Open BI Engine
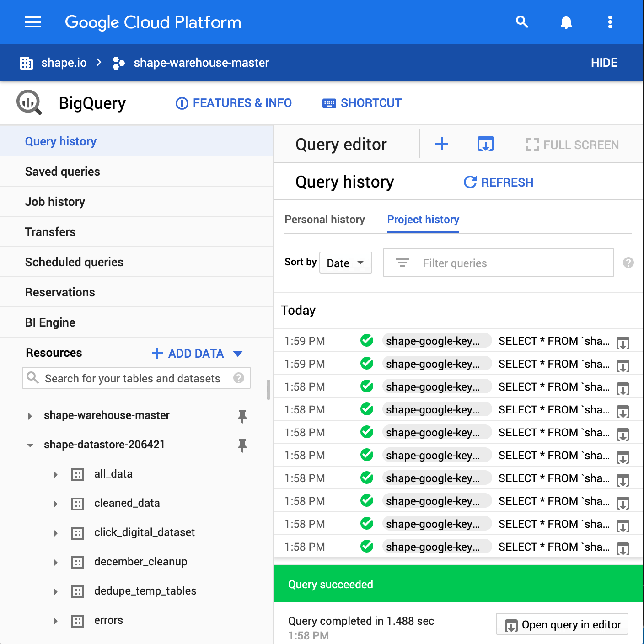Viewport: 644px width, 644px height. click(136, 322)
